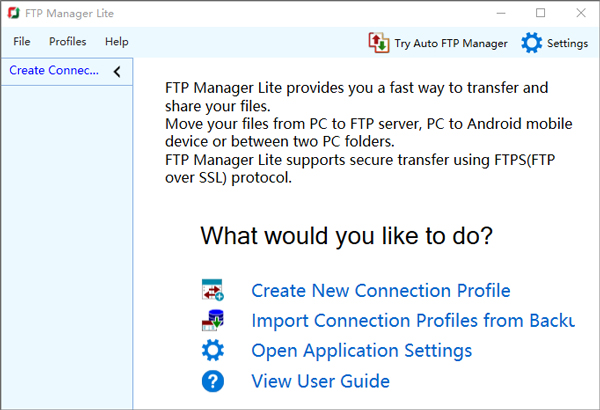Screen dimensions: 600x410
Task: Click the View User Guide link
Action: pos(320,381)
